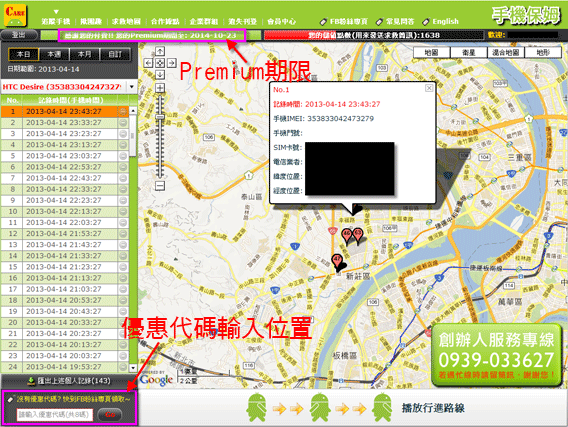This screenshot has height=427, width=568.
Task: Click the record list scroll-up arrow
Action: pyautogui.click(x=133, y=110)
